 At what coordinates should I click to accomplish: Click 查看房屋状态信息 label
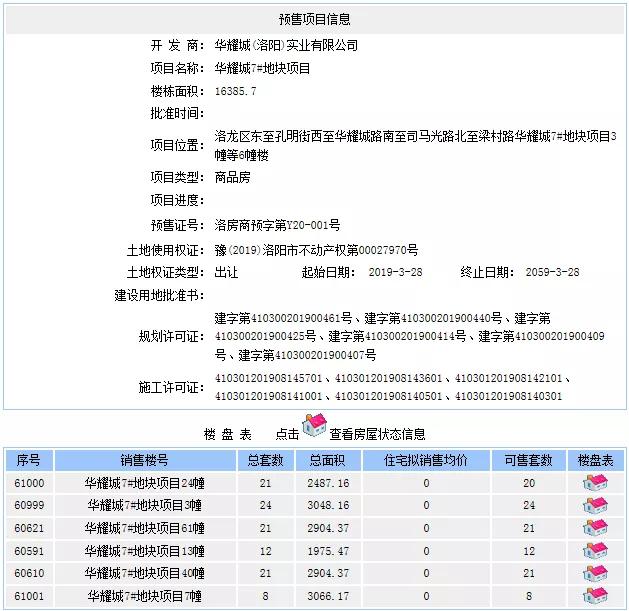377,434
